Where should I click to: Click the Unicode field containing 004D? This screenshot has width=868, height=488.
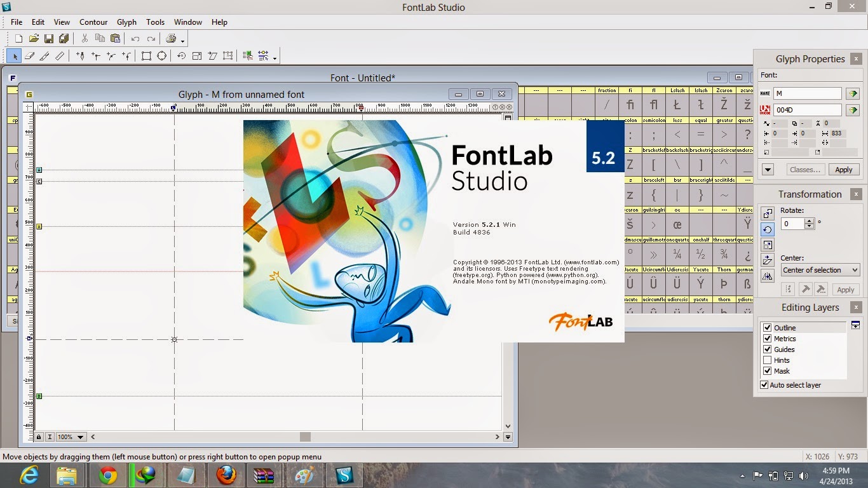(x=807, y=110)
